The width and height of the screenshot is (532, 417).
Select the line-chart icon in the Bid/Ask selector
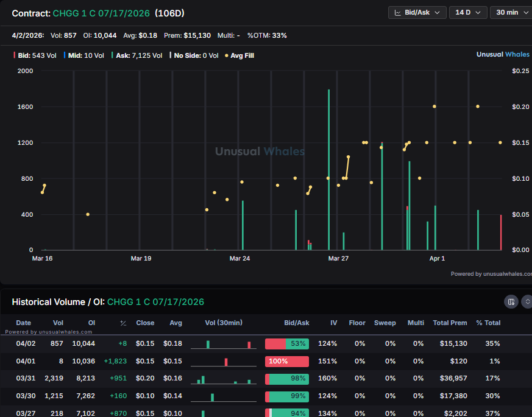(x=398, y=12)
